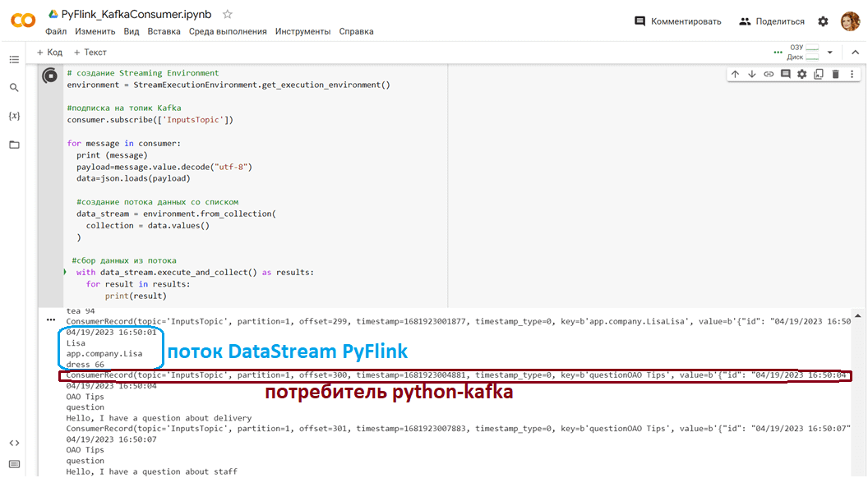Open the Вид menu

click(x=132, y=31)
